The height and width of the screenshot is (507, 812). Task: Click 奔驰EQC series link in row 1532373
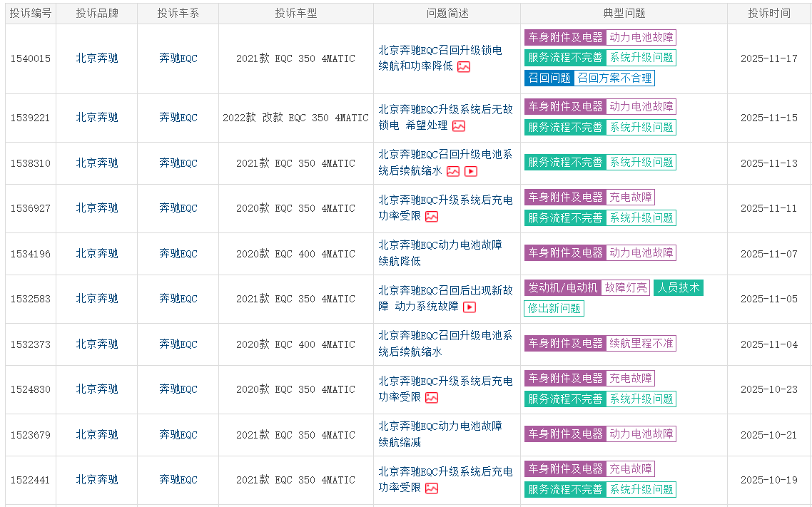tap(178, 344)
